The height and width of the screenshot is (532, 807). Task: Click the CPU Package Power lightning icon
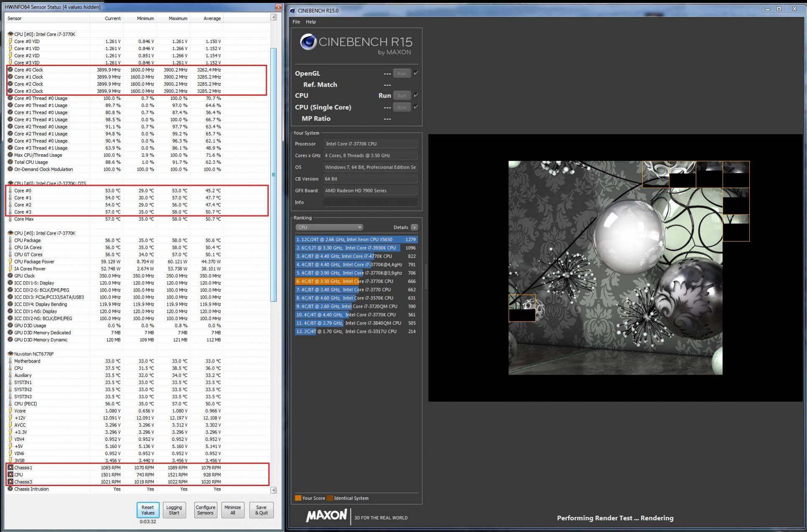(10, 262)
